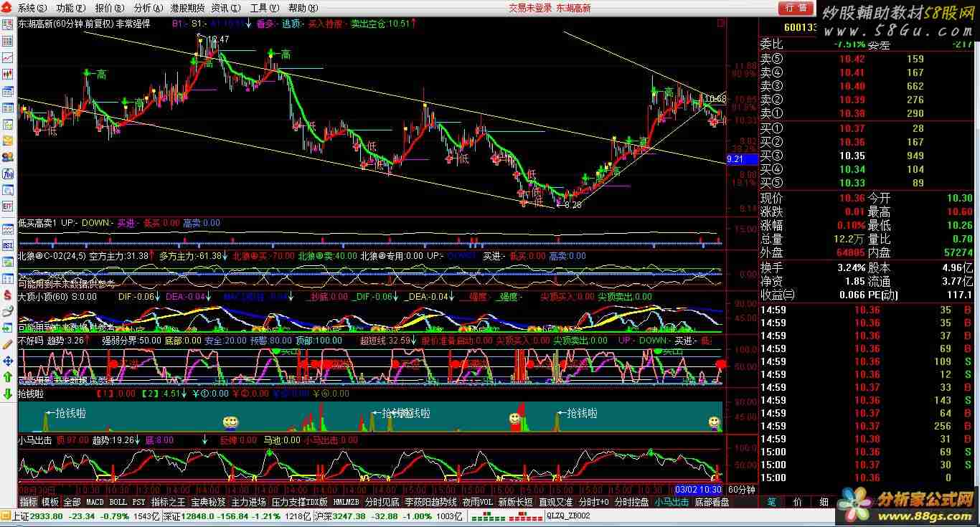Open the f10 company info sidebar icon
This screenshot has width=980, height=527.
[x=8, y=174]
